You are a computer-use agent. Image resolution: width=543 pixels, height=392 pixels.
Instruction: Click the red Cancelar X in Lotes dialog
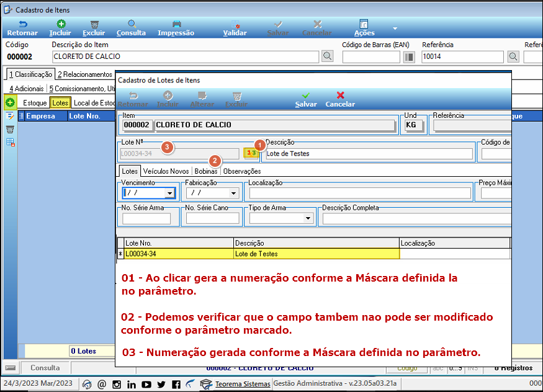pos(341,95)
